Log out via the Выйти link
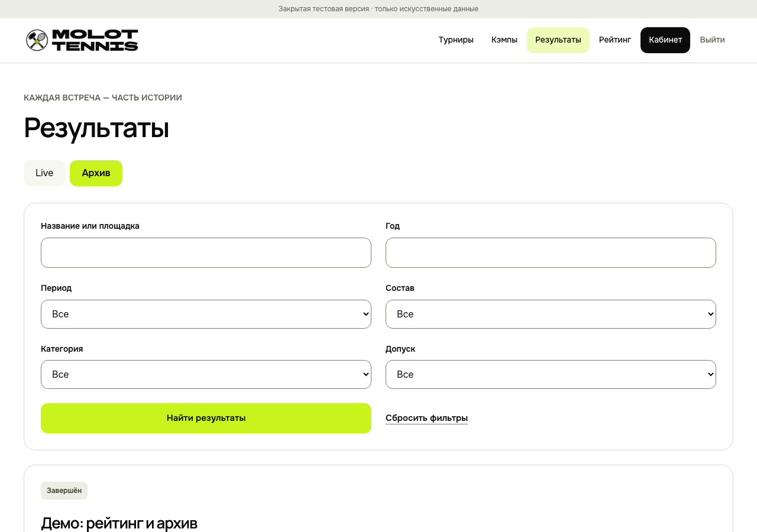757x532 pixels. coord(712,40)
